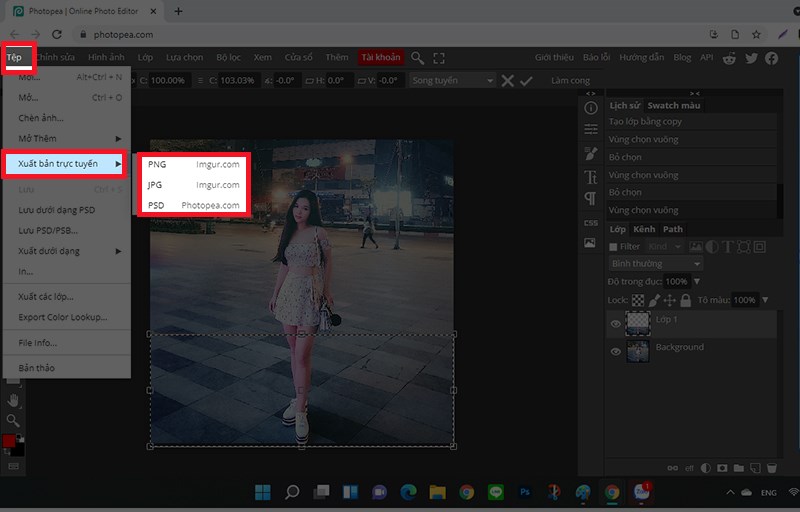
Task: Open the Info side panel icon
Action: pos(591,108)
